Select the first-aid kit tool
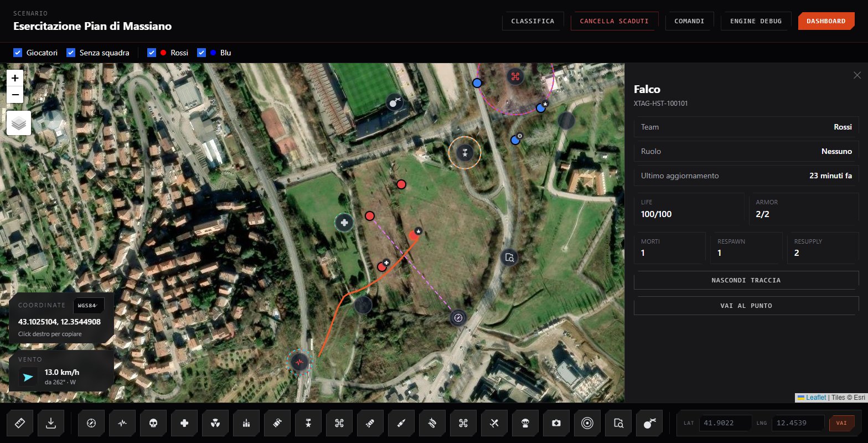This screenshot has height=443, width=868. (557, 424)
